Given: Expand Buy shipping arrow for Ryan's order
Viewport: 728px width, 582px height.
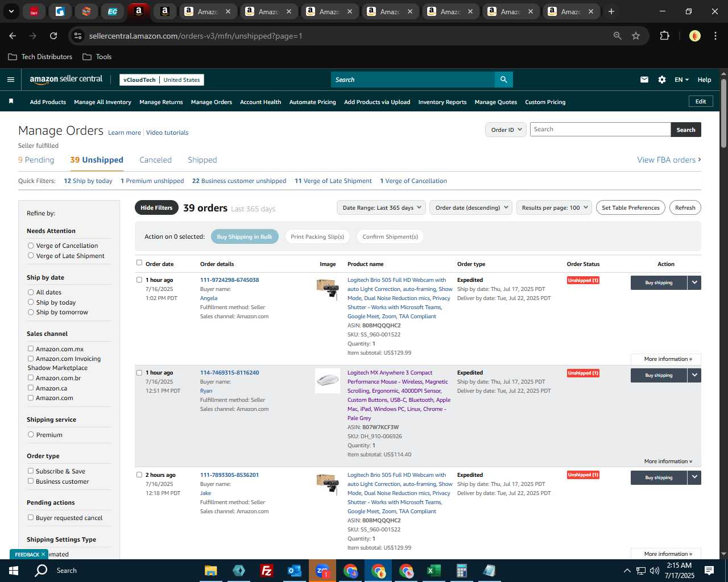Looking at the screenshot, I should tap(694, 375).
